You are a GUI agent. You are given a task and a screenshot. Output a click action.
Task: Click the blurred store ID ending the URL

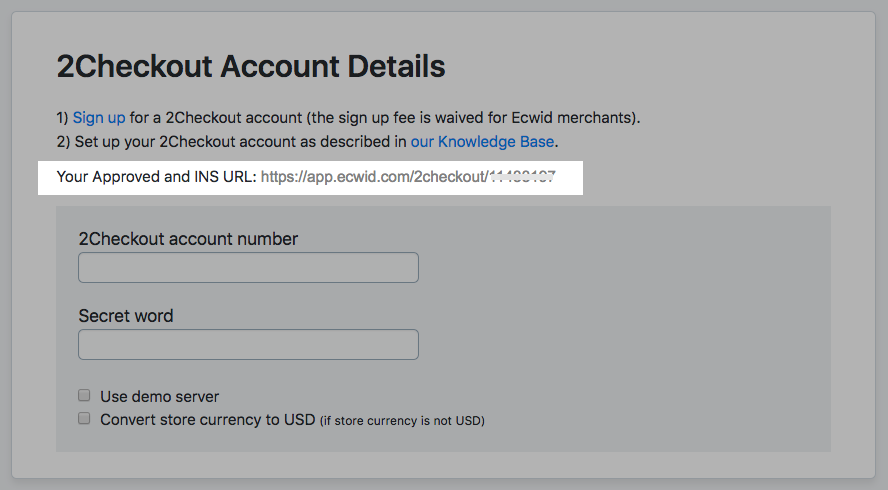522,178
